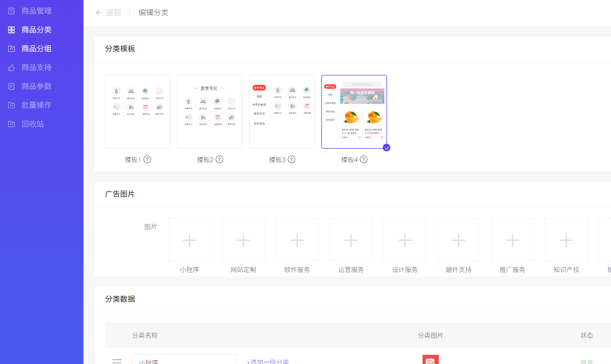The height and width of the screenshot is (364, 611).
Task: Go to 商品分组 sidebar menu
Action: pyautogui.click(x=37, y=48)
